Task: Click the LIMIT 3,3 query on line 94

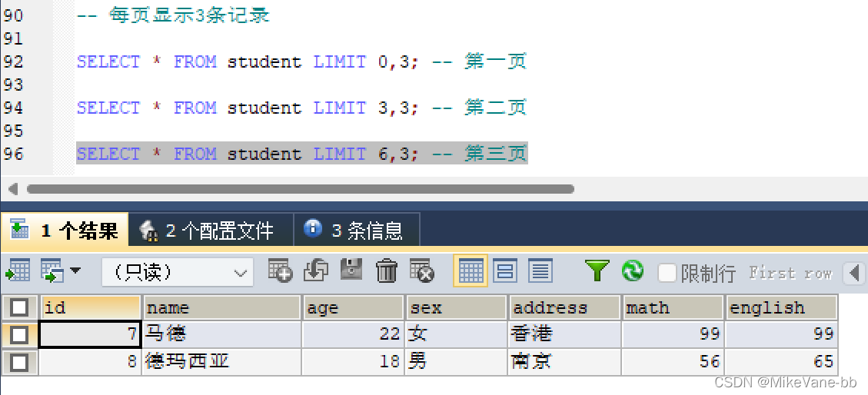Action: coord(248,108)
